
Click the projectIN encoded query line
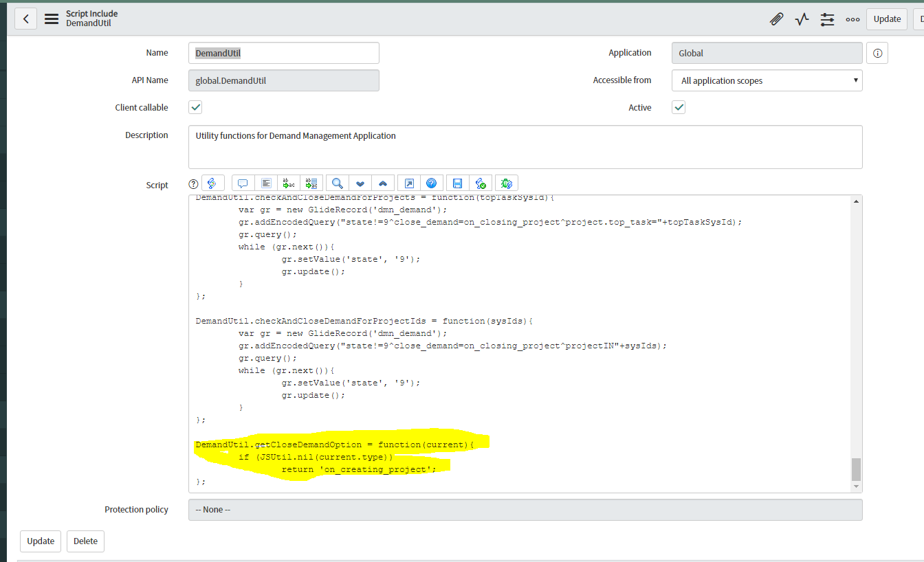point(453,346)
